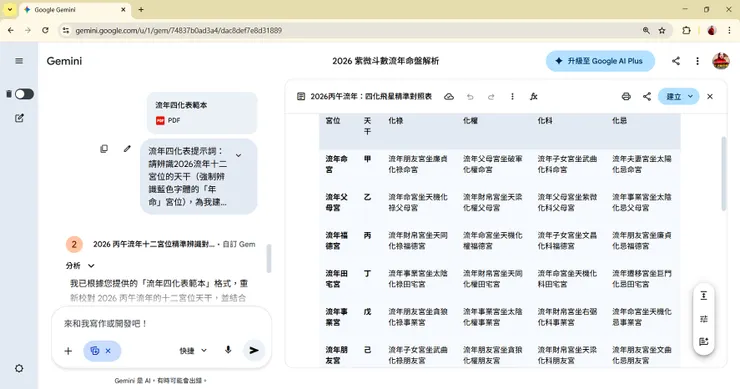The height and width of the screenshot is (389, 740).
Task: Toggle the temporary chat switch in sidebar
Action: (24, 94)
